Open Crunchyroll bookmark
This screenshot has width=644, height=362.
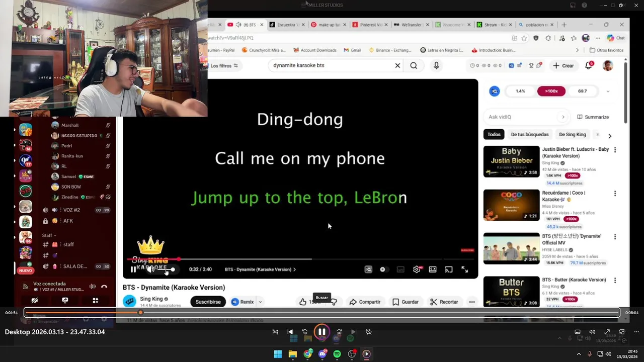[264, 50]
